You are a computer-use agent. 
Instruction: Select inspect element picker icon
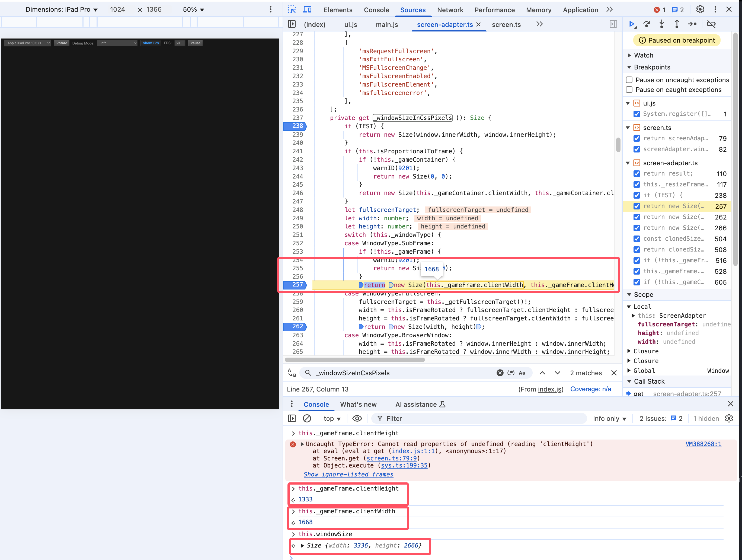292,10
